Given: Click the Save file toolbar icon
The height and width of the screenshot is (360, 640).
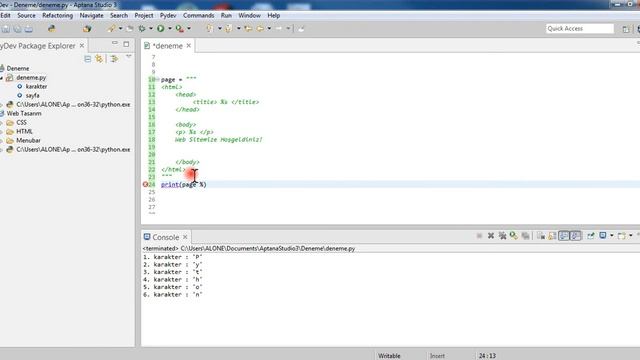Looking at the screenshot, I should (6, 29).
